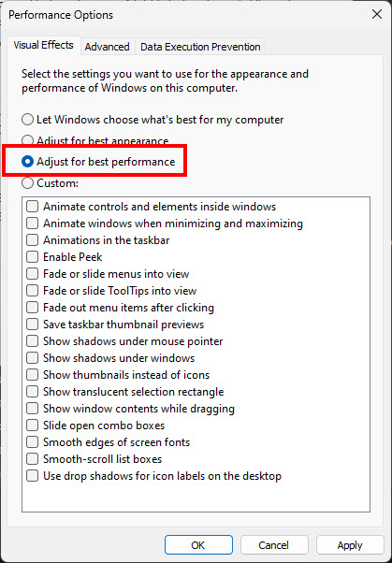Open the Data Execution Prevention tab
Viewport: 392px width, 563px height.
coord(200,47)
